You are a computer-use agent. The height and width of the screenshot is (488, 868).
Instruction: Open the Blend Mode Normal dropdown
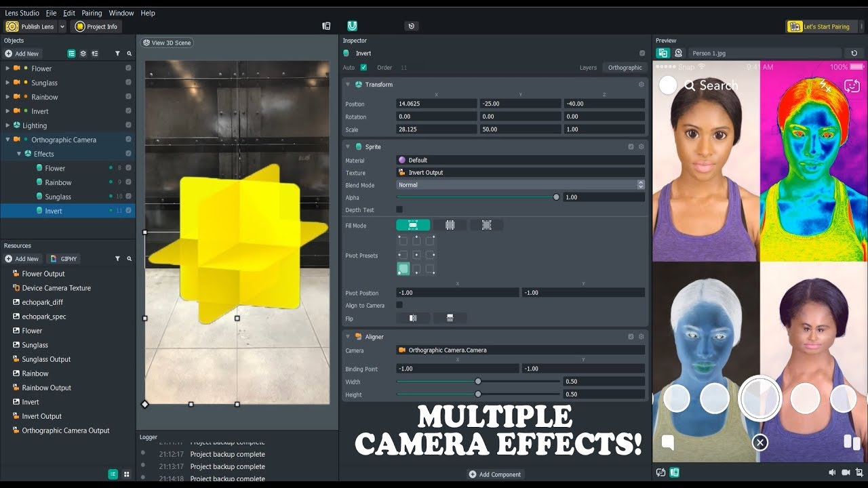click(520, 184)
